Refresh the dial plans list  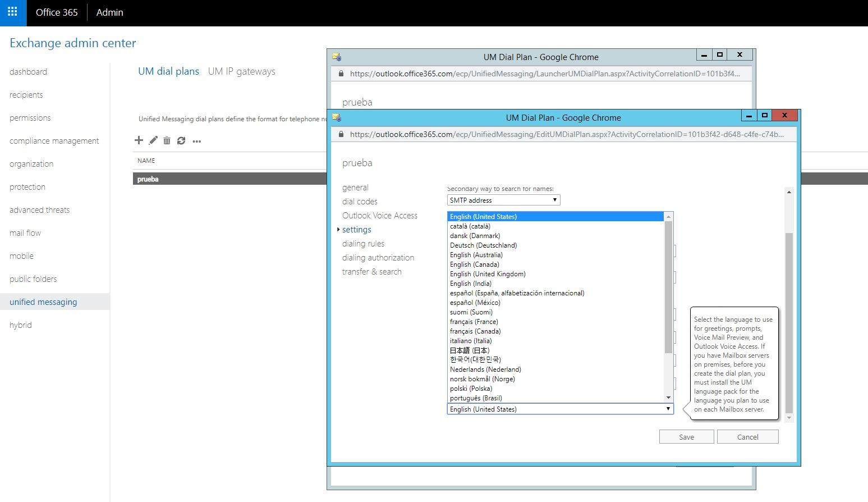coord(181,140)
